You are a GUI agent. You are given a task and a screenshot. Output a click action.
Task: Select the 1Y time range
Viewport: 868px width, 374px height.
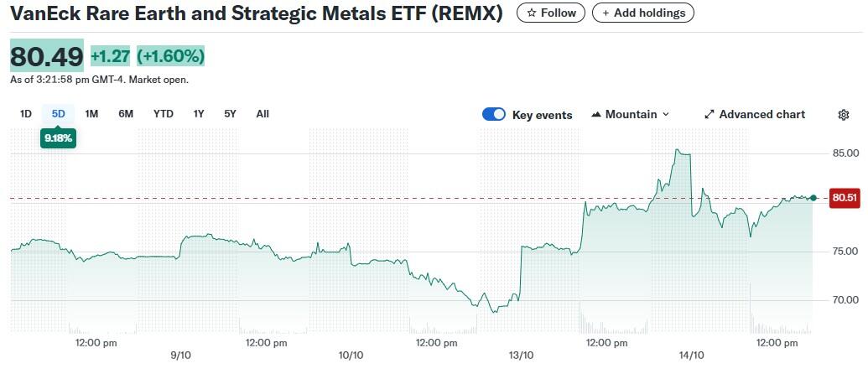pos(199,114)
